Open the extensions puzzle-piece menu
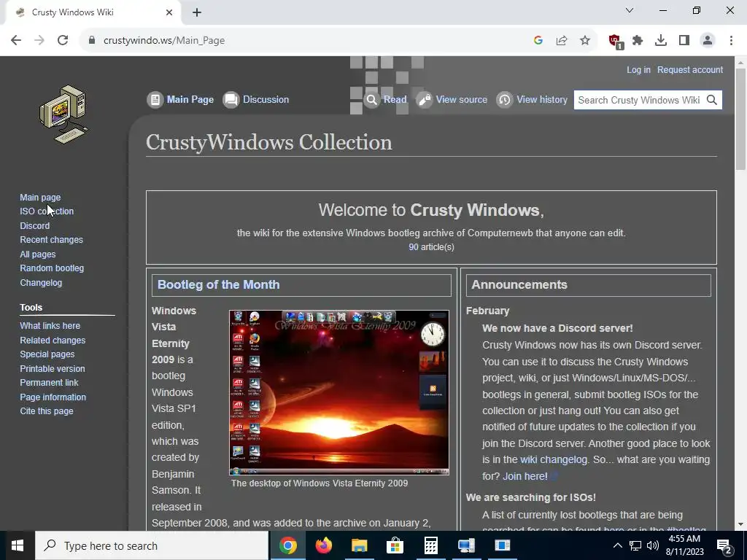This screenshot has height=560, width=747. (638, 41)
